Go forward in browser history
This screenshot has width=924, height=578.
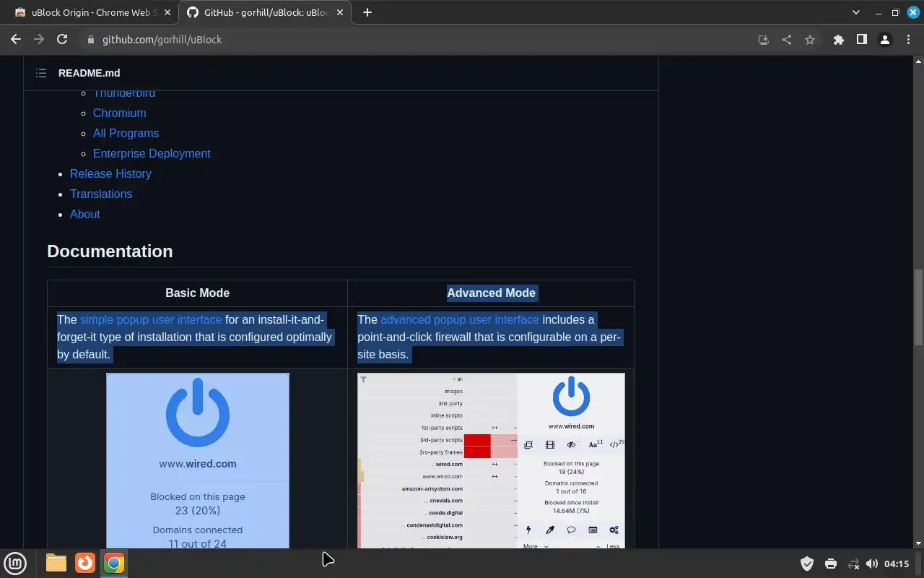click(39, 40)
